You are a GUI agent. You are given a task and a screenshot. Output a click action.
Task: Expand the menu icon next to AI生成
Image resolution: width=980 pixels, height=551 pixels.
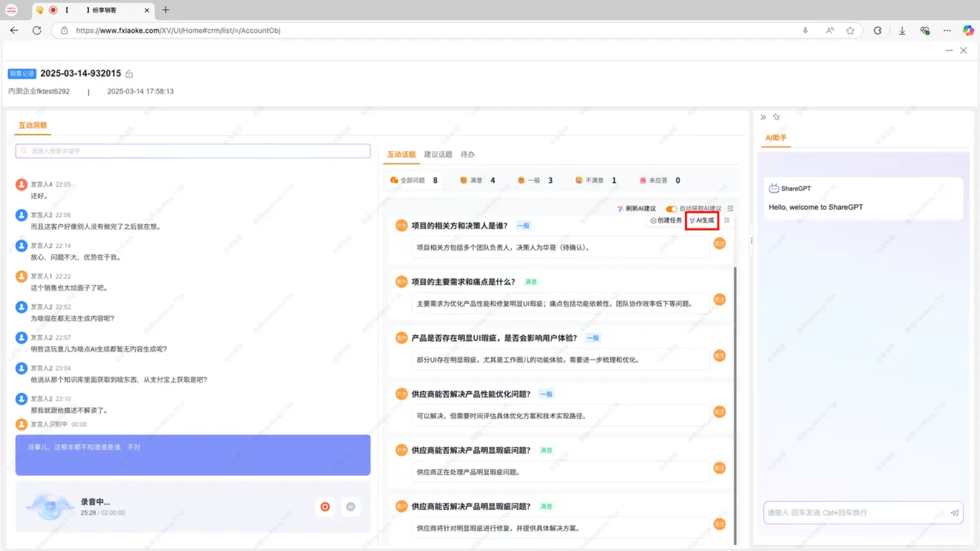pyautogui.click(x=727, y=220)
